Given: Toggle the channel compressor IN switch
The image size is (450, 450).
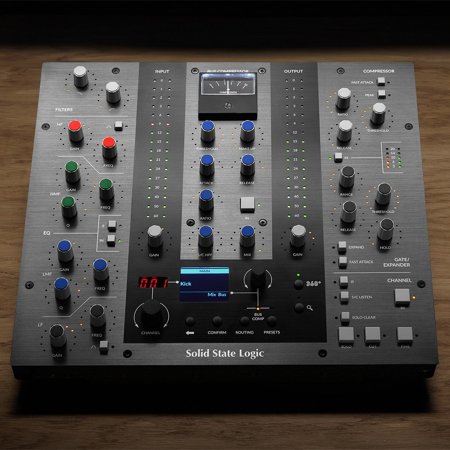Looking at the screenshot, I should point(338,157).
